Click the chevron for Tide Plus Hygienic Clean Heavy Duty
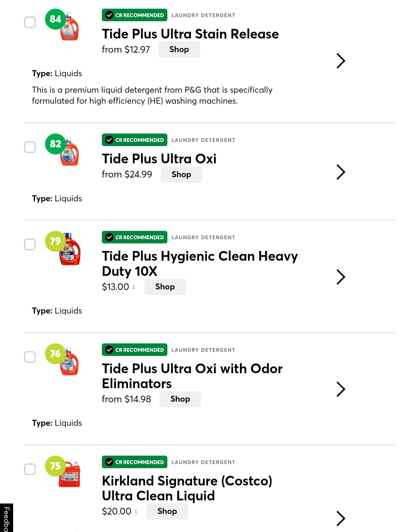Viewport: 419px width, 532px height. click(x=341, y=277)
